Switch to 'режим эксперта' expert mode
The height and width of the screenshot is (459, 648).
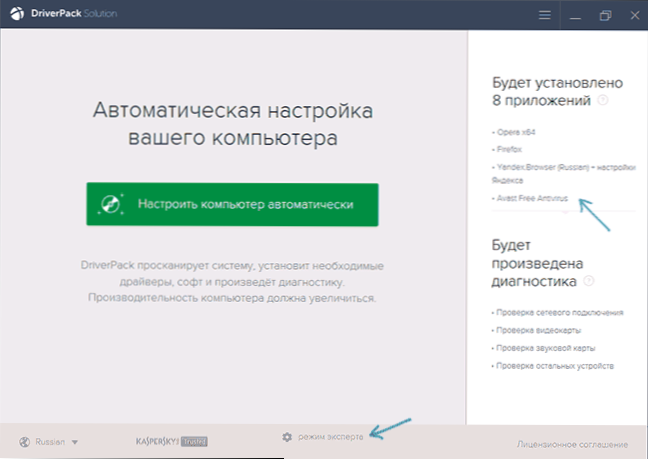(x=331, y=437)
